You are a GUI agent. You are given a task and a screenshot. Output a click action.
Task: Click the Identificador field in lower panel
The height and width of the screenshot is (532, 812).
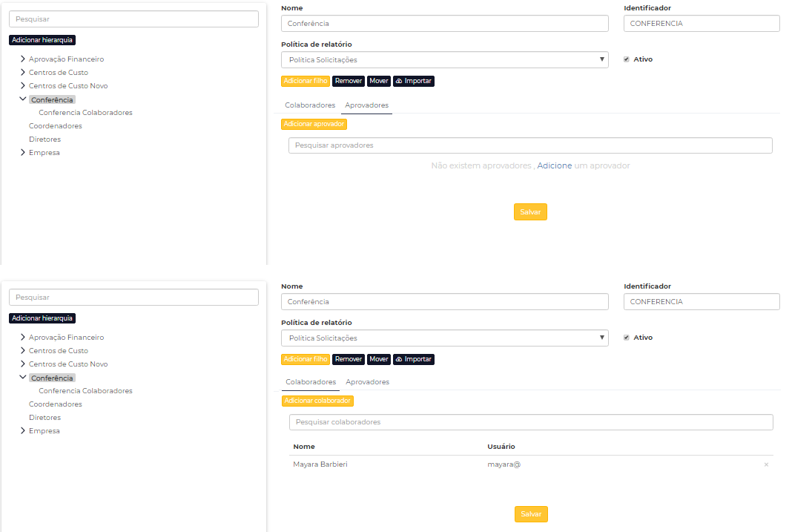click(702, 302)
